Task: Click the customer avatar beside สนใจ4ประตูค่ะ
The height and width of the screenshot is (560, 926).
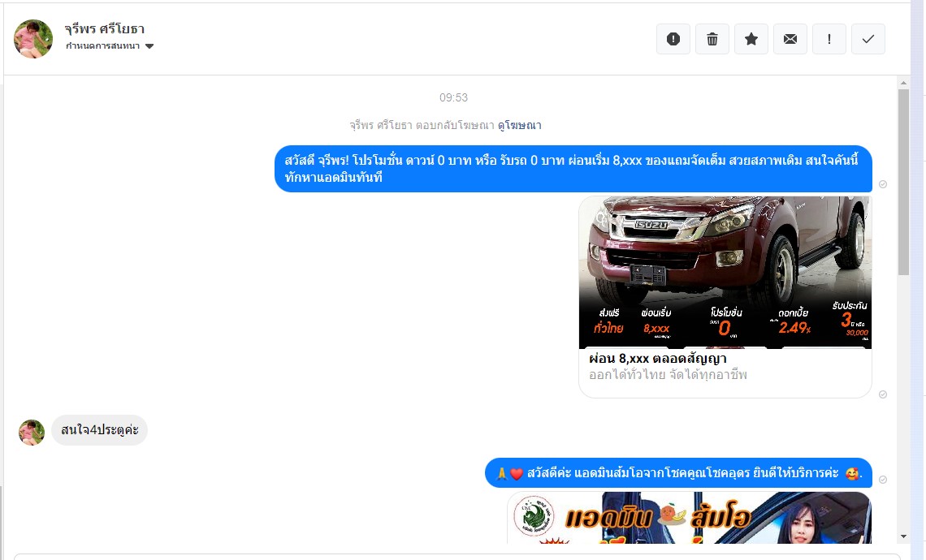Action: [x=32, y=432]
